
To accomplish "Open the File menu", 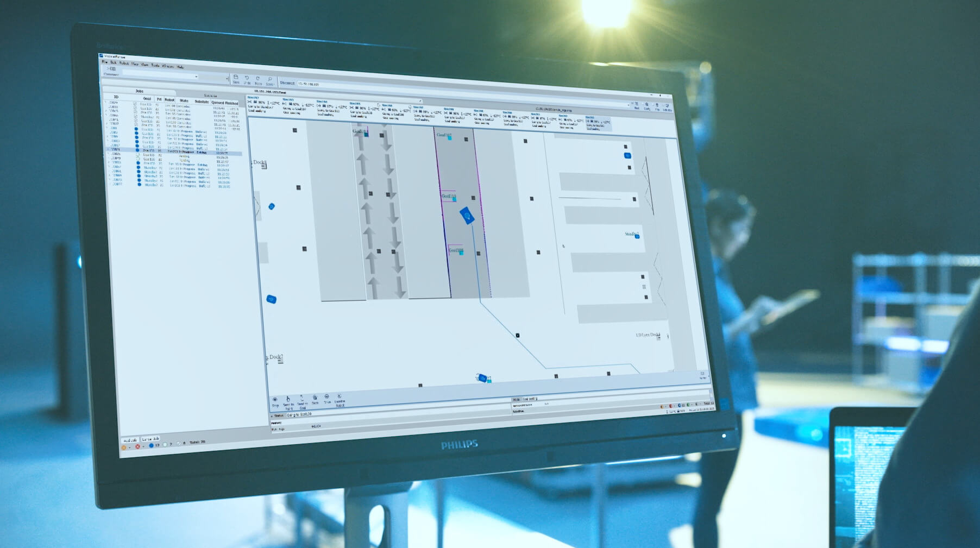I will [104, 62].
